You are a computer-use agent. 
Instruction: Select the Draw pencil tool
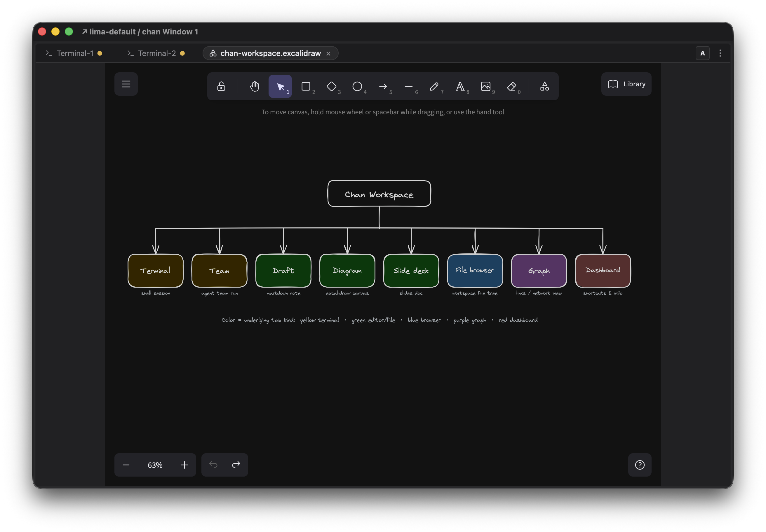(x=434, y=86)
